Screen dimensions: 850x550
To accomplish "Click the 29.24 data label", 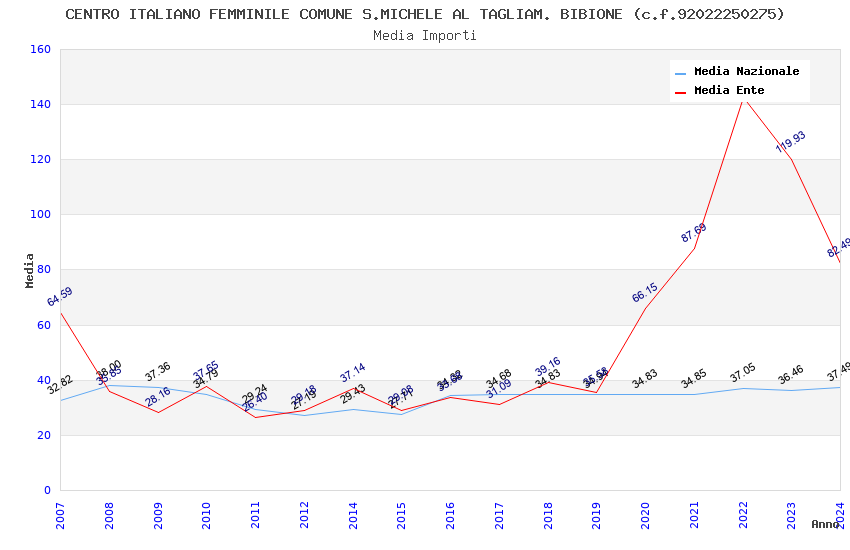I will click(x=255, y=393).
